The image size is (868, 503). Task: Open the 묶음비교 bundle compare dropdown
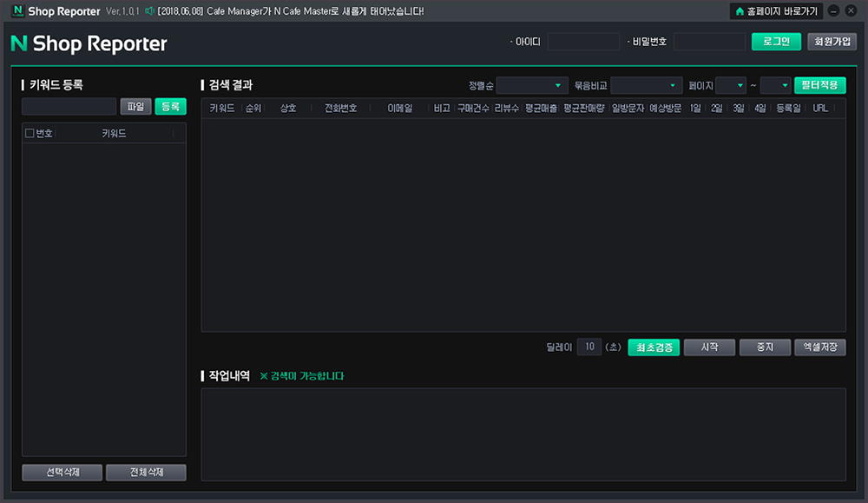coord(646,85)
